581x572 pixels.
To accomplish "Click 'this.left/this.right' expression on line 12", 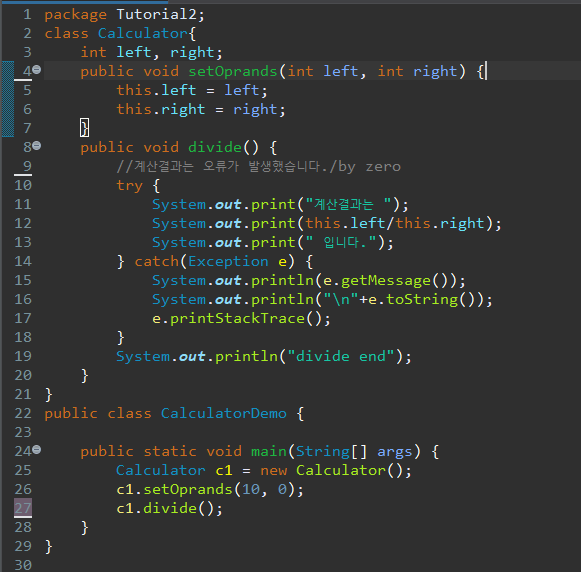I will [395, 223].
